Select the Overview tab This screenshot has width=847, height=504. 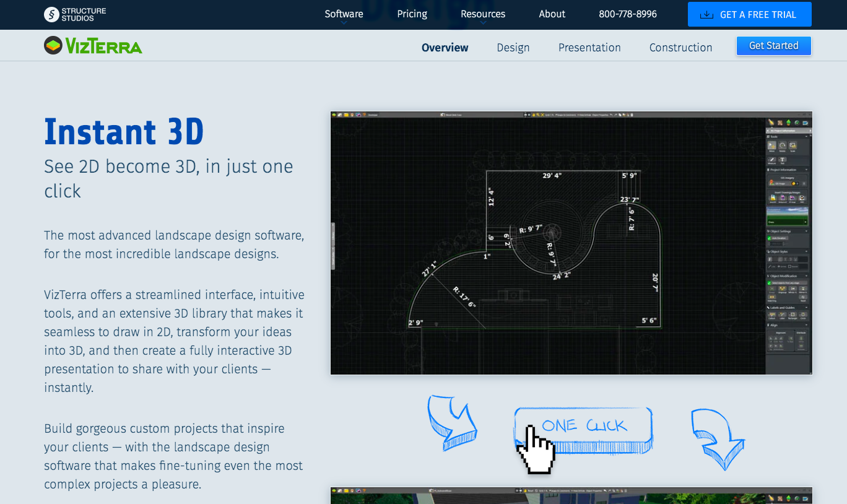[445, 48]
